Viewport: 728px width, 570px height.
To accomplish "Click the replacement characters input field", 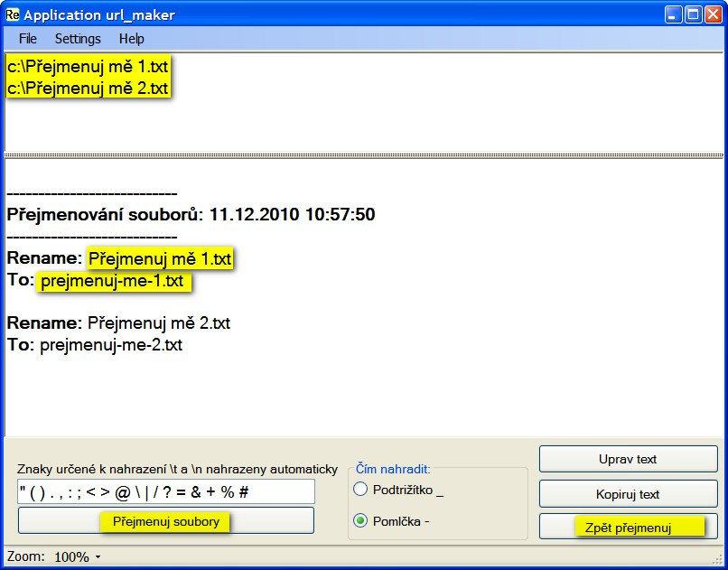I will point(166,491).
